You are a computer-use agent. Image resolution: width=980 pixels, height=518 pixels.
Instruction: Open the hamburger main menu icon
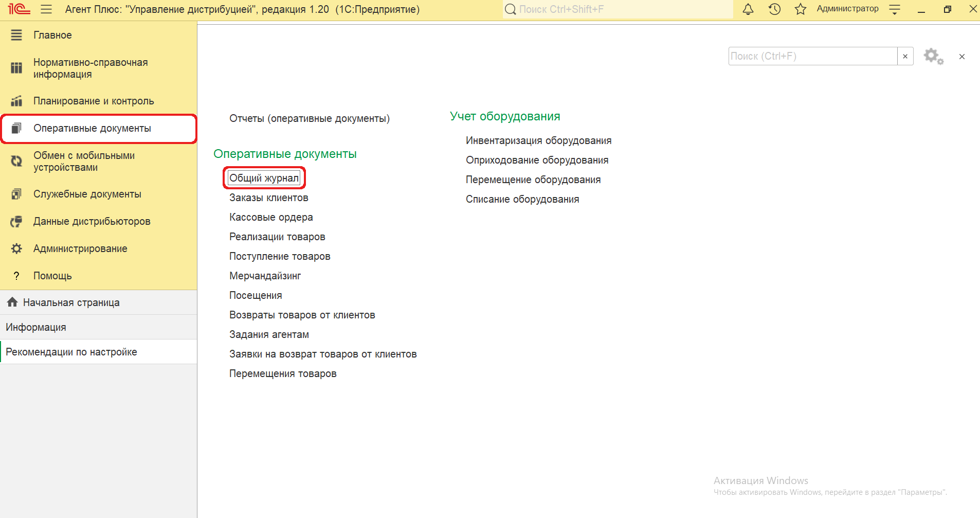click(x=46, y=9)
